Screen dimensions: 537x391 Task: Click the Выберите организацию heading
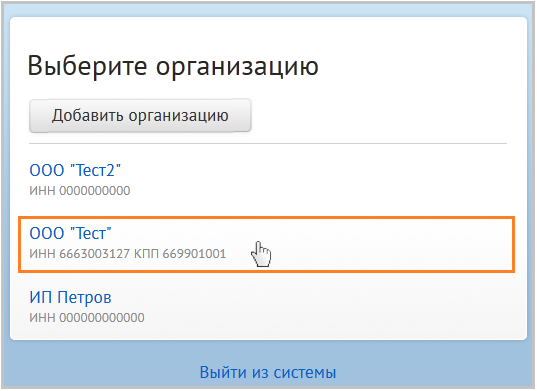[x=173, y=66]
